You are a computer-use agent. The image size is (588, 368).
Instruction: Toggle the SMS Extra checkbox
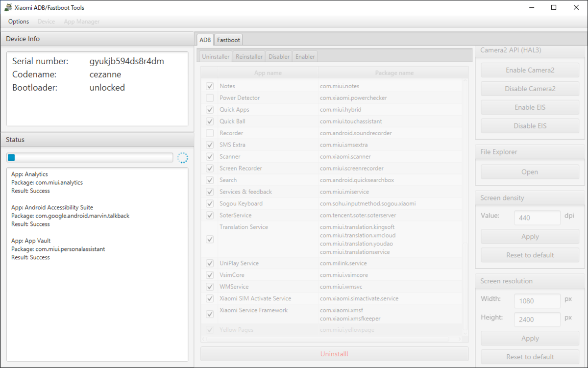pos(210,145)
